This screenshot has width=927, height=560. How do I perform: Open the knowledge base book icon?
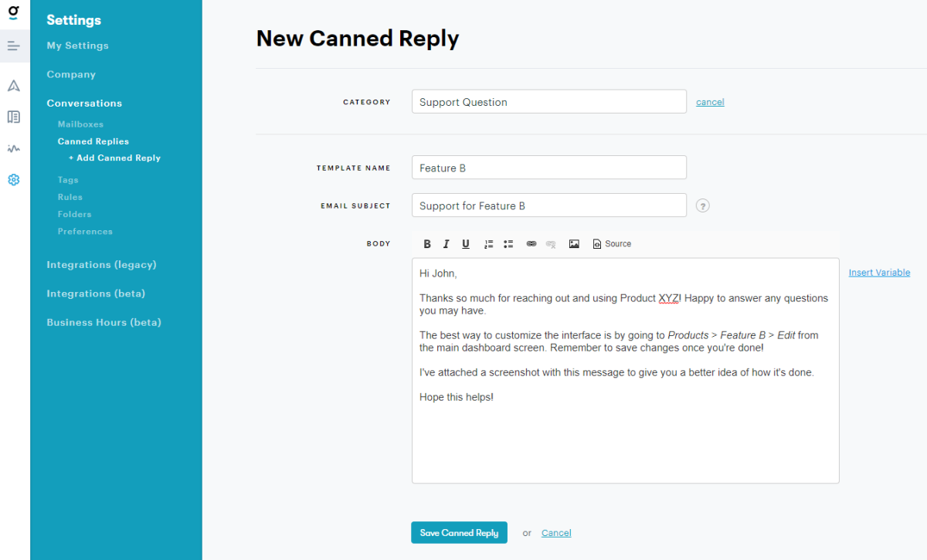13,117
